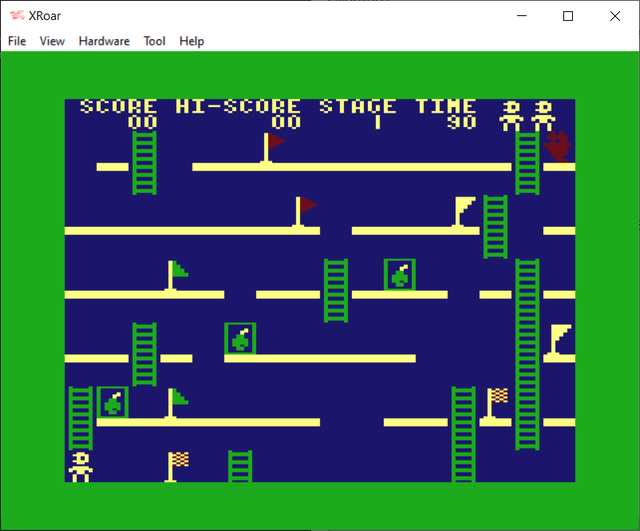Open the View menu
Image resolution: width=640 pixels, height=531 pixels.
tap(52, 41)
